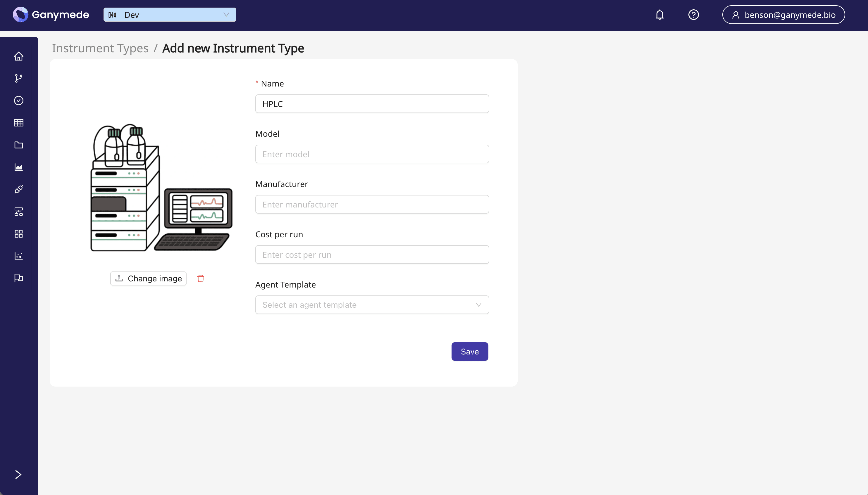Navigate to Instrument Types breadcrumb
The height and width of the screenshot is (495, 868).
point(100,48)
